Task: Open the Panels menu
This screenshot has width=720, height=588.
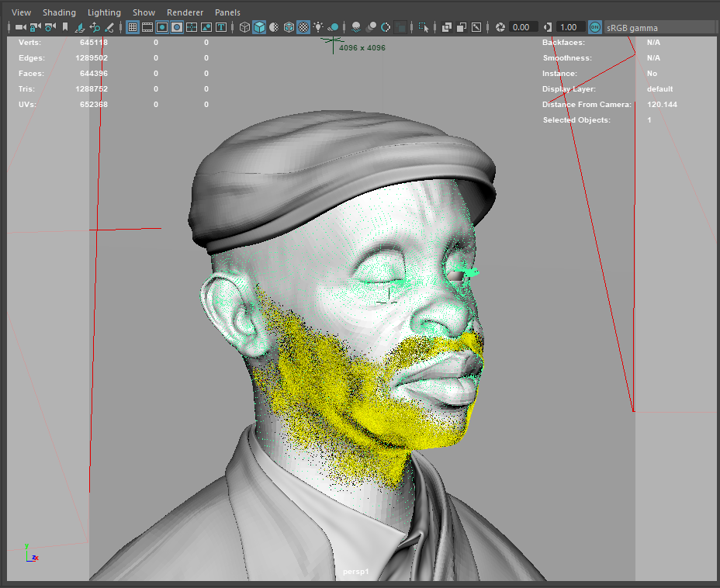Action: (x=228, y=12)
